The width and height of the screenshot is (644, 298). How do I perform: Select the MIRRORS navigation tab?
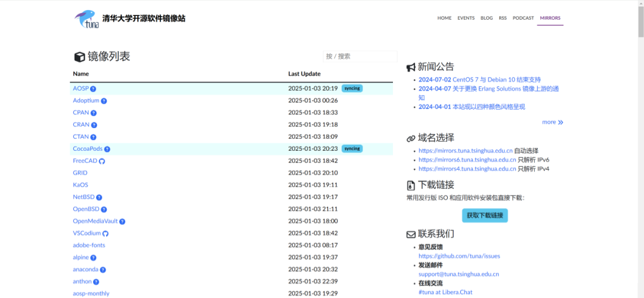(550, 18)
